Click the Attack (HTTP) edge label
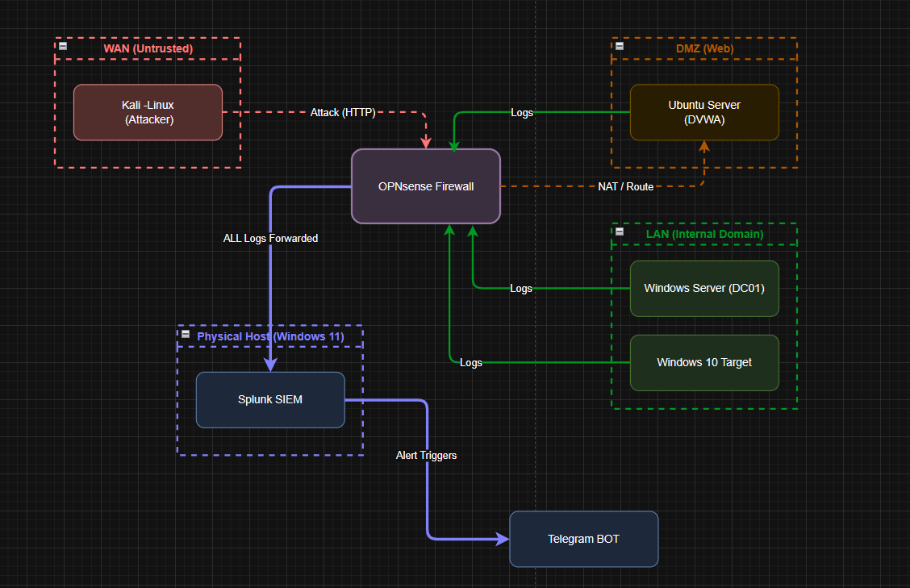The height and width of the screenshot is (588, 910). point(343,113)
